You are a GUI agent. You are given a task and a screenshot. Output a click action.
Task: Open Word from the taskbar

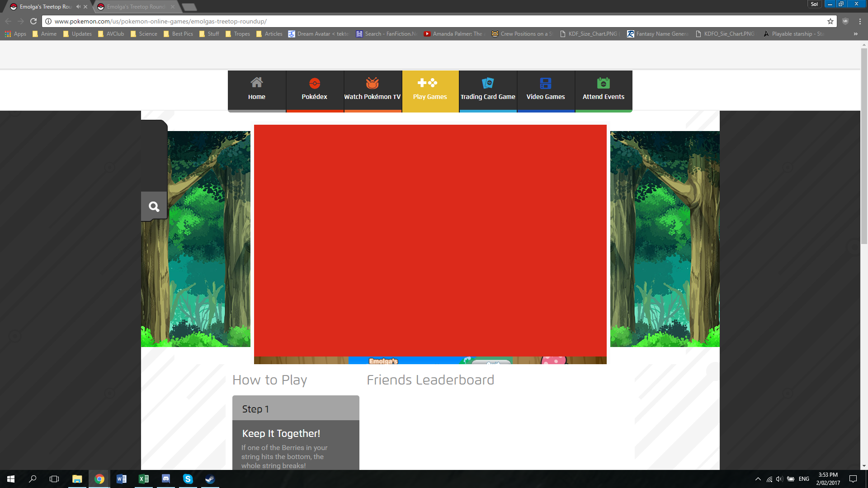point(121,479)
